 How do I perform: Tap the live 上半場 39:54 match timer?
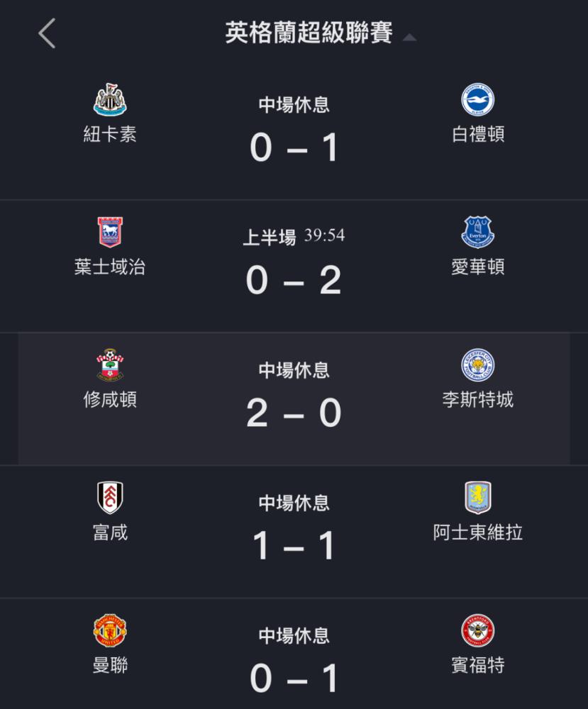(x=294, y=236)
